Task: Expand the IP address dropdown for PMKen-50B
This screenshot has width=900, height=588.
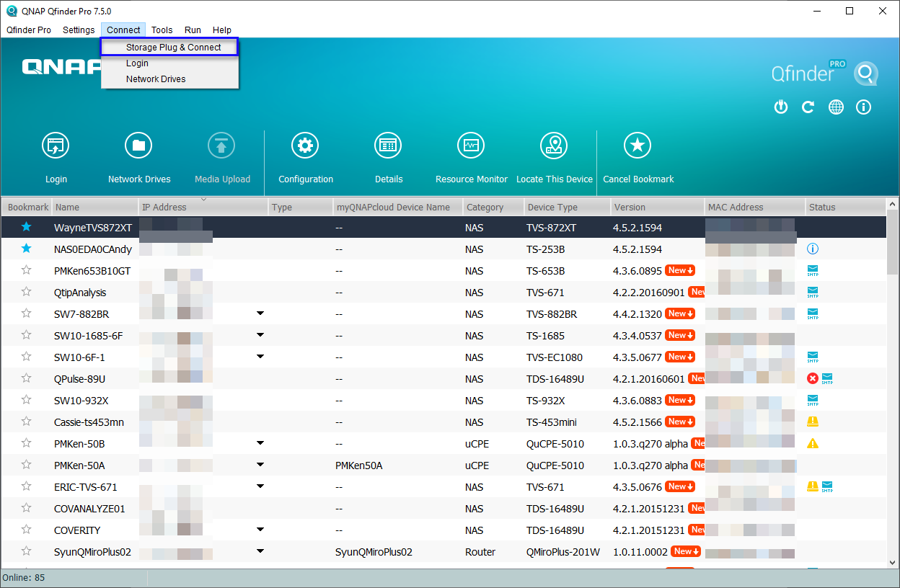Action: point(260,443)
